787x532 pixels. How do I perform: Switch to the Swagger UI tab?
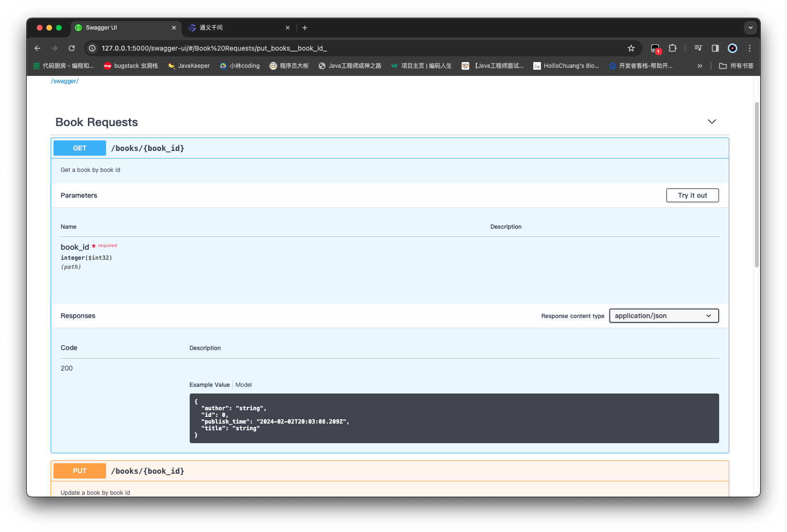point(126,28)
